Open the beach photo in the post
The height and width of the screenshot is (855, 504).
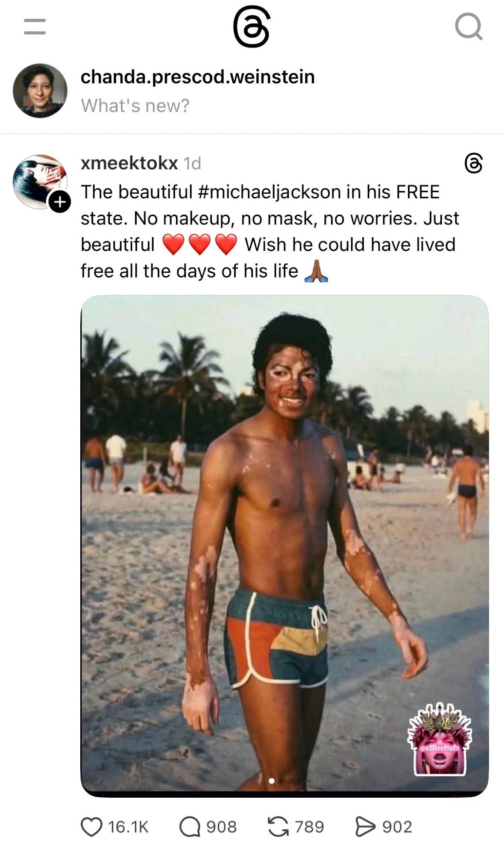(284, 545)
